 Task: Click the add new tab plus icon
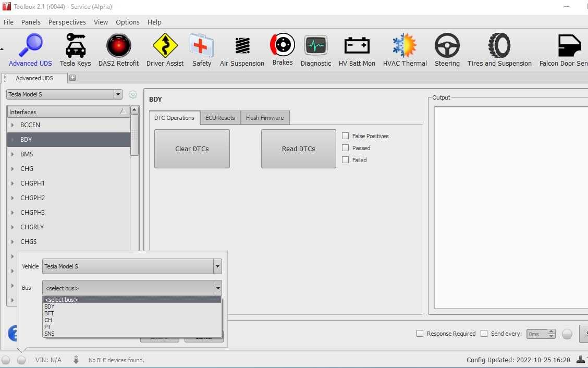point(72,78)
